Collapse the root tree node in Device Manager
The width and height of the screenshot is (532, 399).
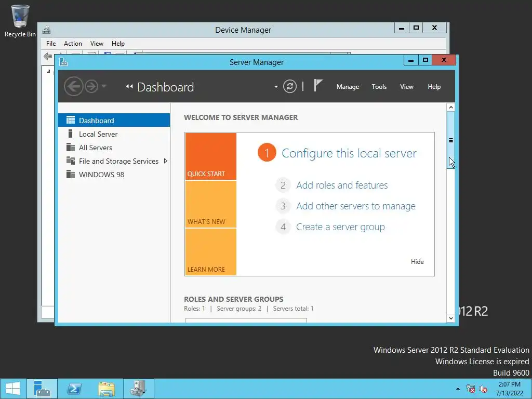[48, 71]
